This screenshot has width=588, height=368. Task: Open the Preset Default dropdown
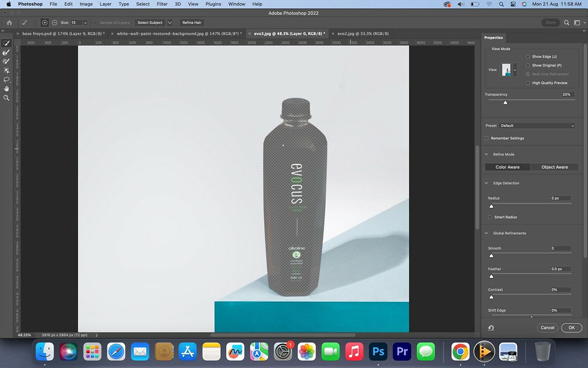point(538,125)
